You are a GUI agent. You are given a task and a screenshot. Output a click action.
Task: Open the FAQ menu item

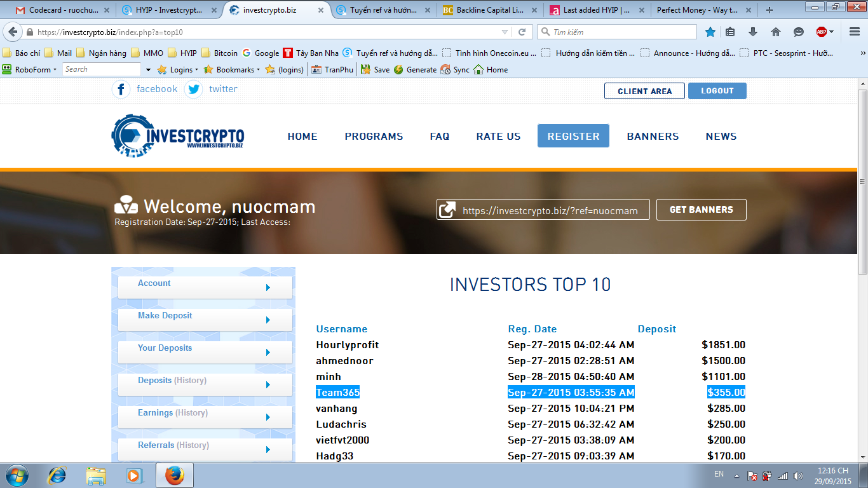440,136
